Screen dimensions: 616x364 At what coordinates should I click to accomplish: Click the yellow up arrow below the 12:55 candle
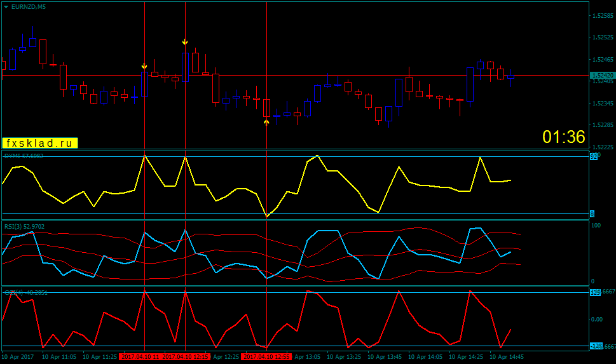point(266,123)
